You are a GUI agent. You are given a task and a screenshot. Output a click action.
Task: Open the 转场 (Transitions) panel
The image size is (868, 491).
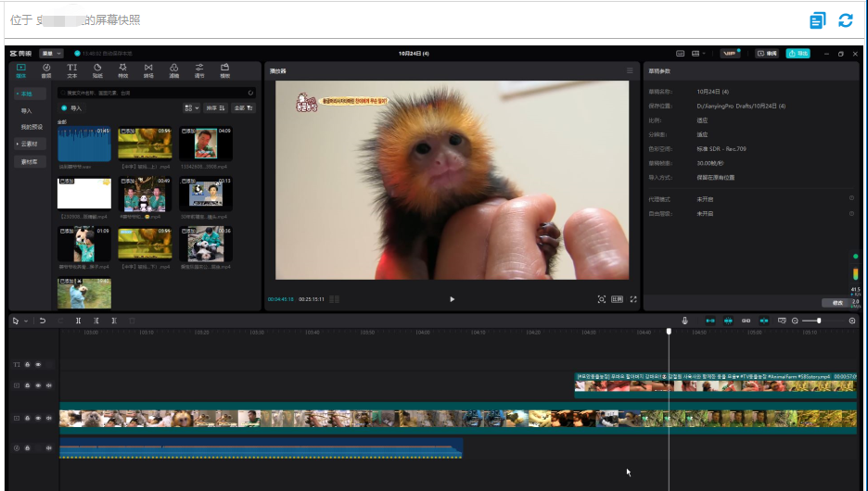148,70
